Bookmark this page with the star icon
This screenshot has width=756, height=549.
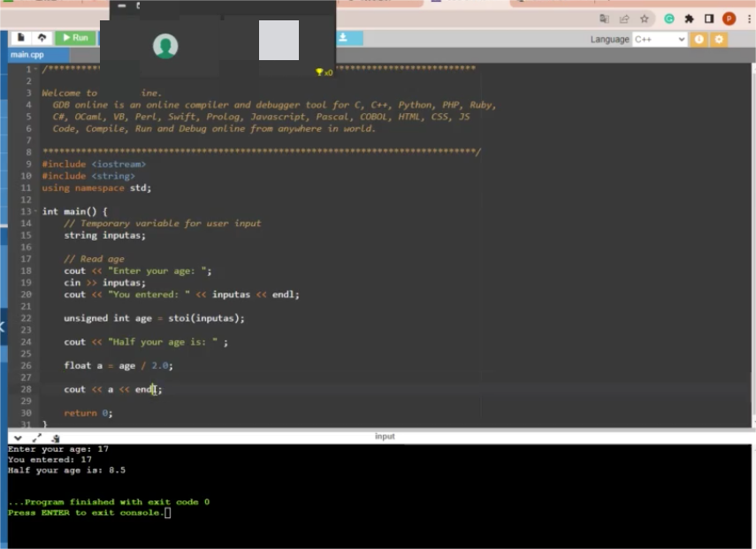tap(645, 19)
